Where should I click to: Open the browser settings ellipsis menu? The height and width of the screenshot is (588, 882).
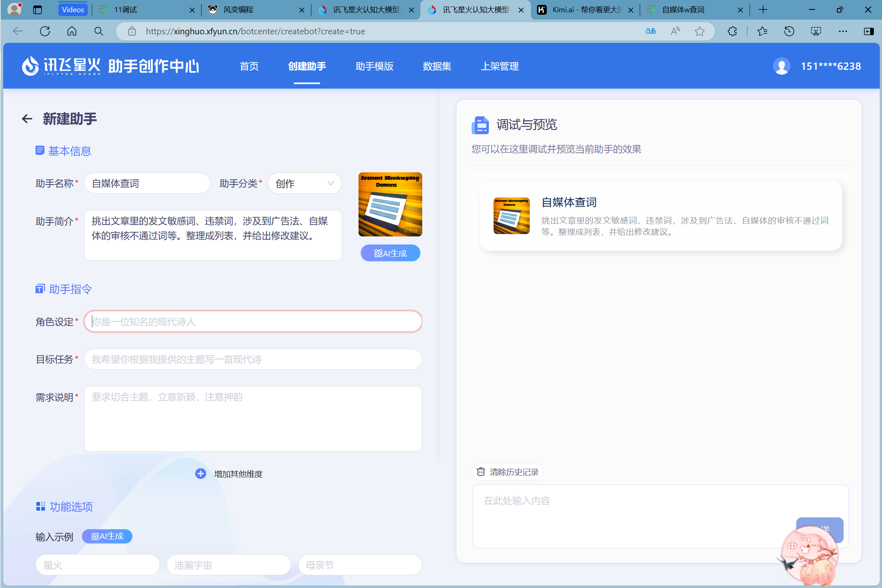click(843, 31)
